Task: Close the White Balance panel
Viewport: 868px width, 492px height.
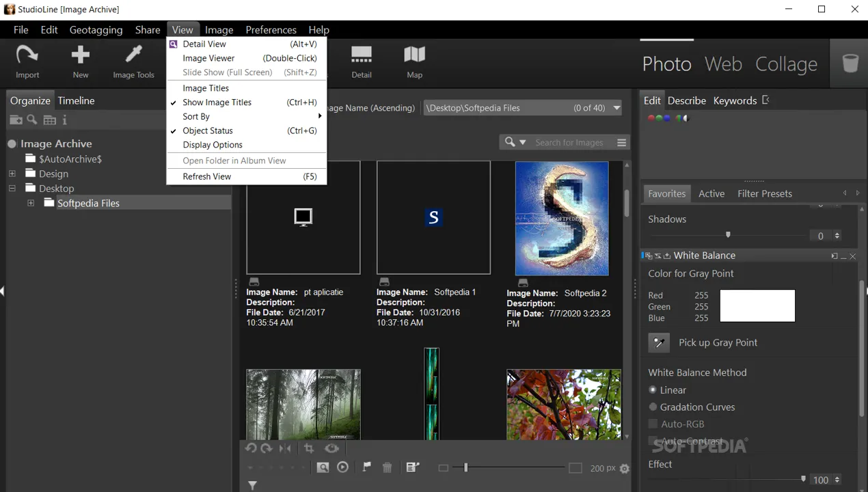Action: (852, 256)
